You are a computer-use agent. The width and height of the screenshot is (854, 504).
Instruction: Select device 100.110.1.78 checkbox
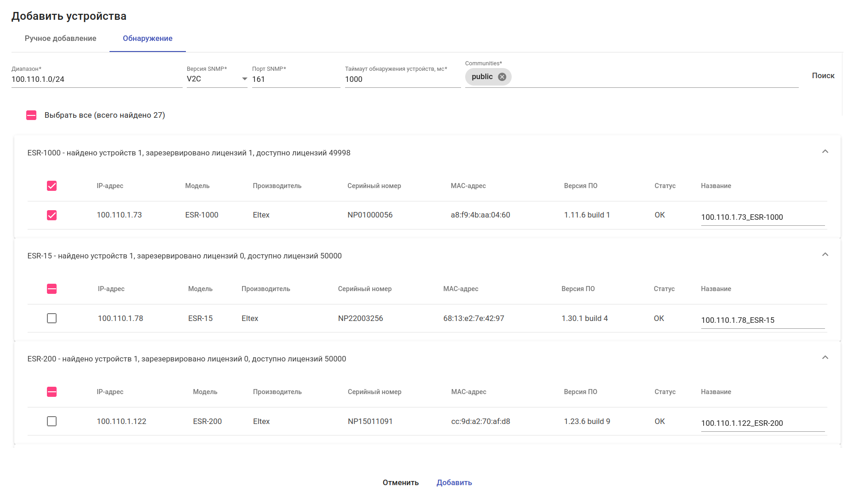pos(52,318)
